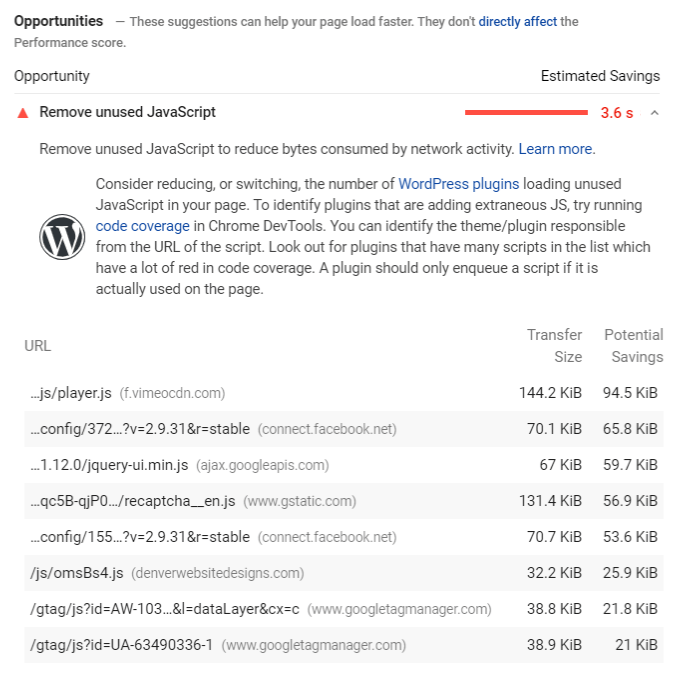Collapse the Remove unused JavaScript audit
Screen dimensions: 680x673
[654, 113]
